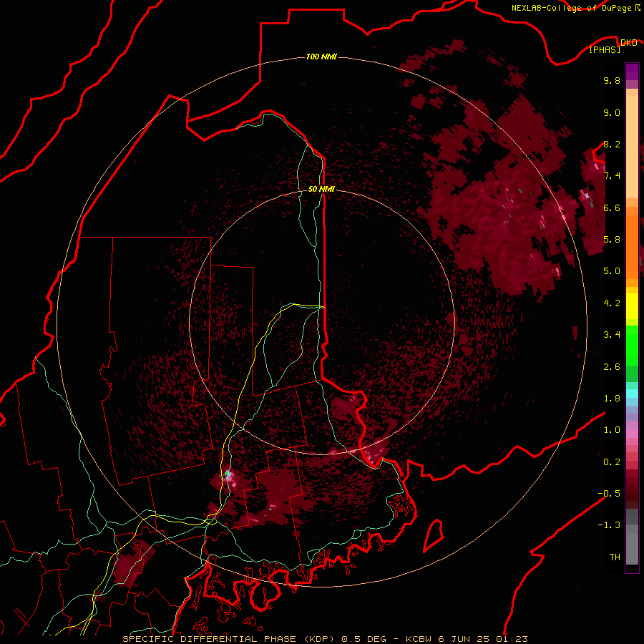The width and height of the screenshot is (644, 644).
Task: Select the 1.8 scale value
Action: [612, 399]
